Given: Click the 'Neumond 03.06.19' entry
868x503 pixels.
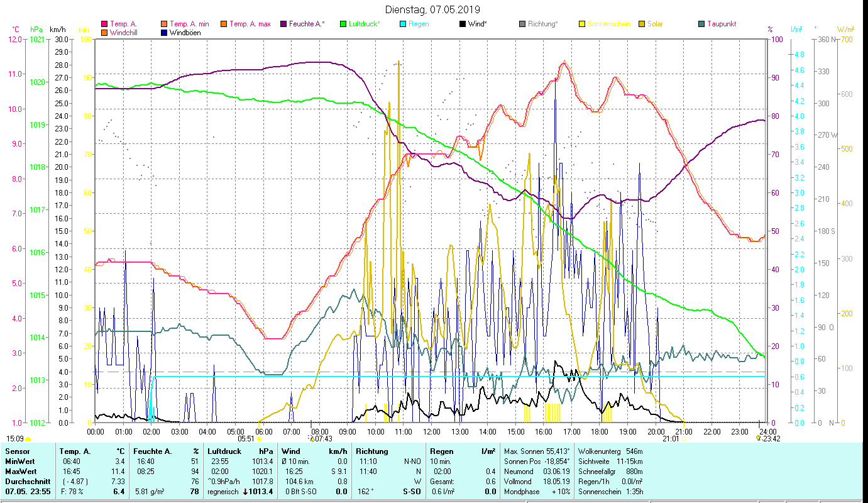Looking at the screenshot, I should [x=537, y=472].
